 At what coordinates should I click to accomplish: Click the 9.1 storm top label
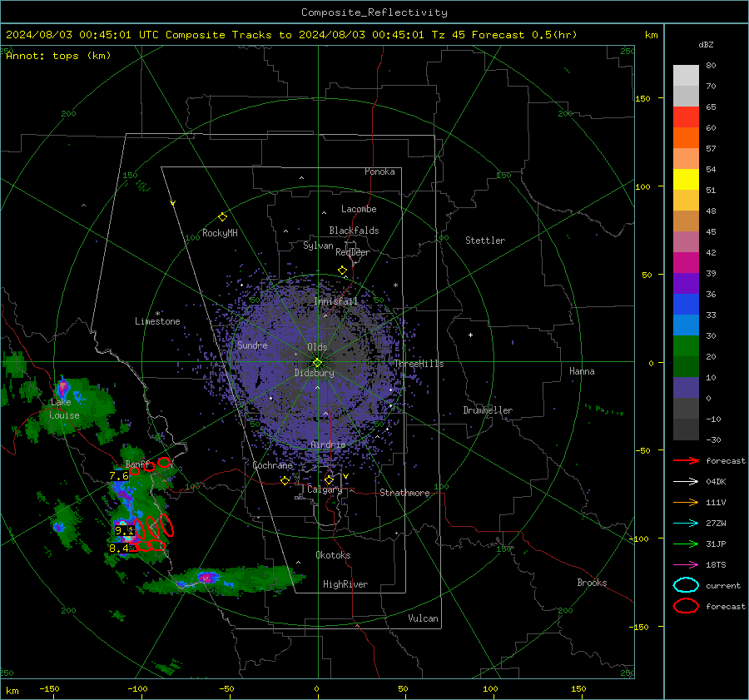(x=124, y=531)
